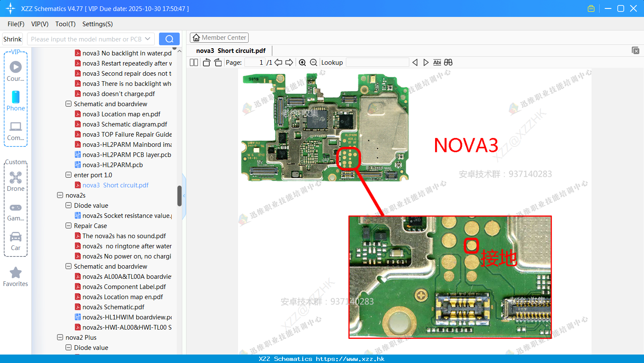Open the VIP(V) menu

[40, 24]
